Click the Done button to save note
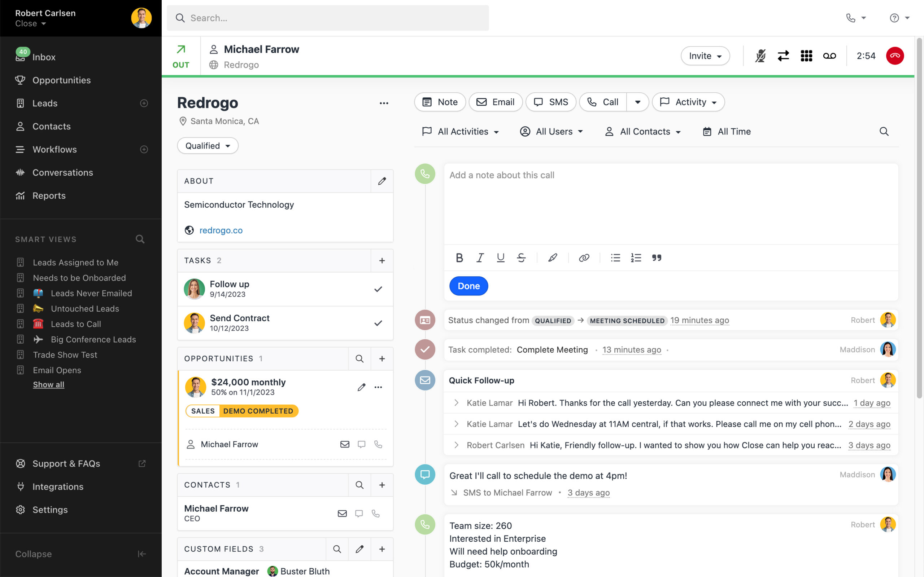 pyautogui.click(x=469, y=286)
